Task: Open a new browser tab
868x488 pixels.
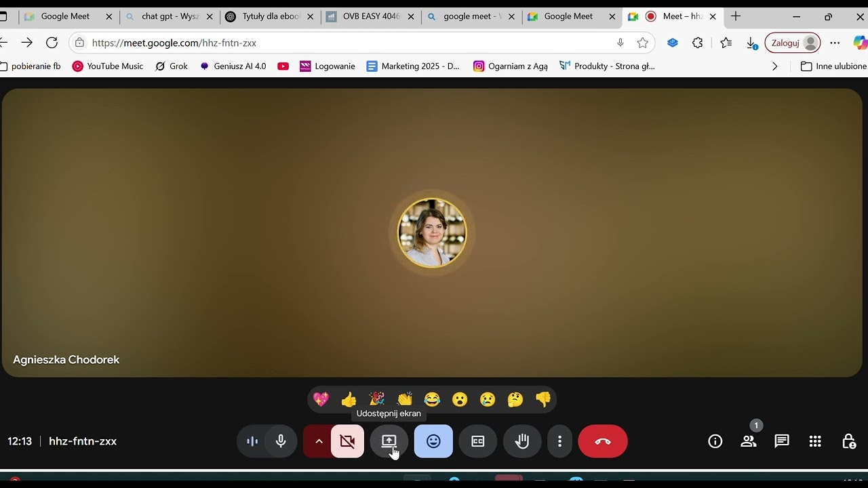Action: pyautogui.click(x=736, y=16)
